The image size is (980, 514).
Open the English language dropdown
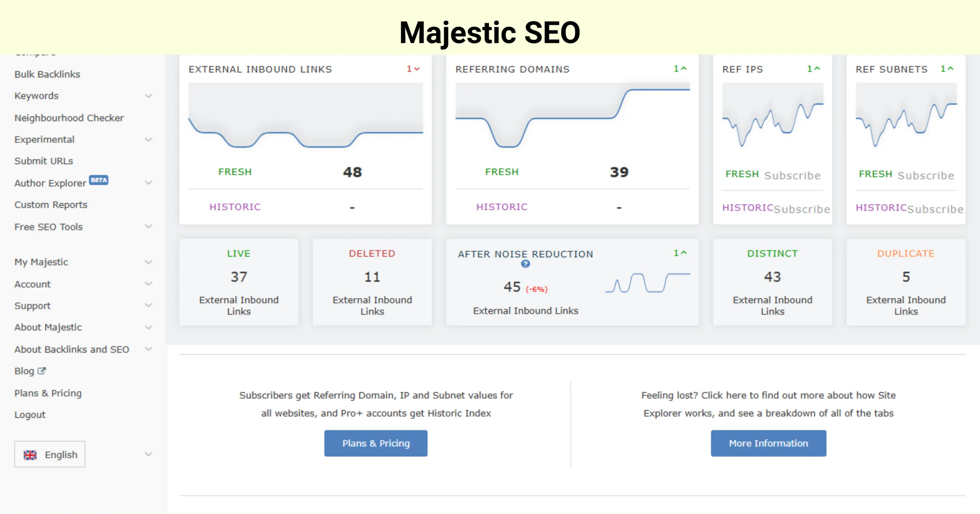pos(149,454)
